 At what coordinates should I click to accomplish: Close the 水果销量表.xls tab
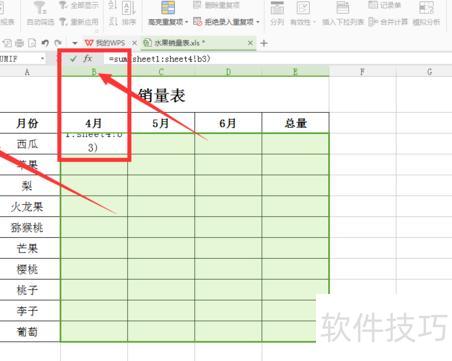(250, 43)
